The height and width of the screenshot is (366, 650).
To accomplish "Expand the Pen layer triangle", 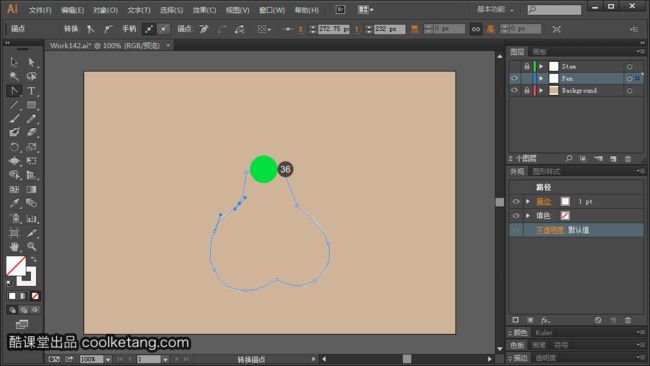I will click(x=541, y=78).
